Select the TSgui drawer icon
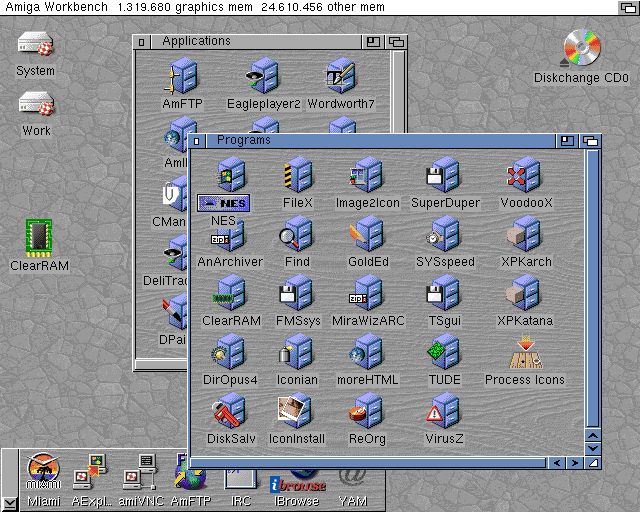 [444, 293]
